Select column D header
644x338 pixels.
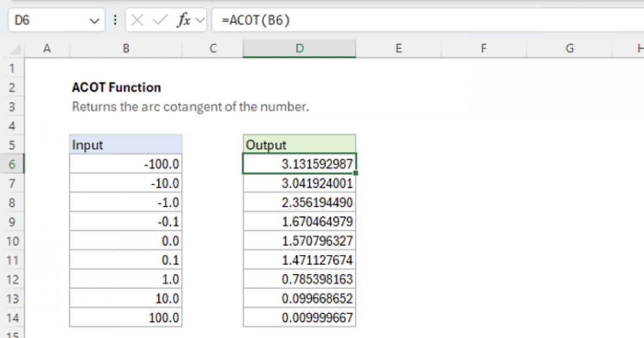tap(299, 48)
